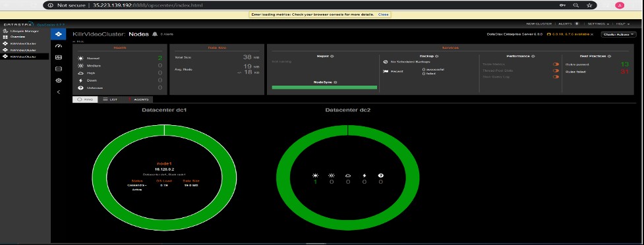Click the High load cloud icon in Health panel
Image resolution: width=644 pixels, height=245 pixels.
[81, 73]
